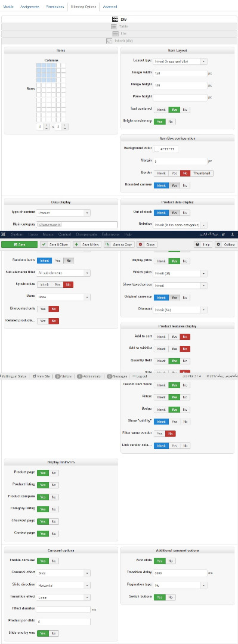238x644 pixels.
Task: Set Discounted only to Yes
Action: [x=43, y=309]
